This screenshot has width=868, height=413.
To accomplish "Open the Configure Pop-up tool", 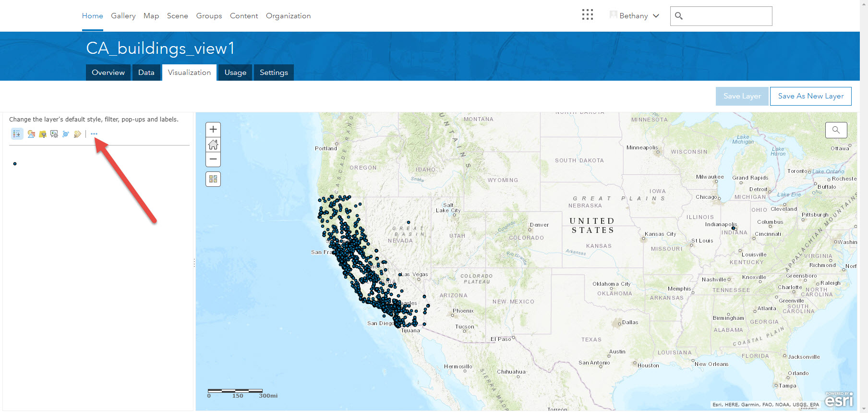I will pos(54,134).
